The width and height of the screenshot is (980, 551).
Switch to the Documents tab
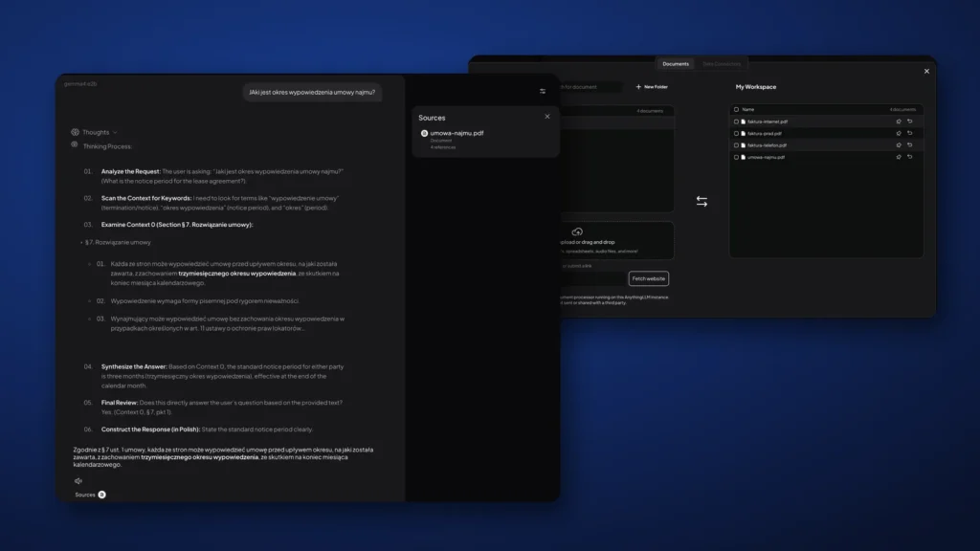[676, 64]
